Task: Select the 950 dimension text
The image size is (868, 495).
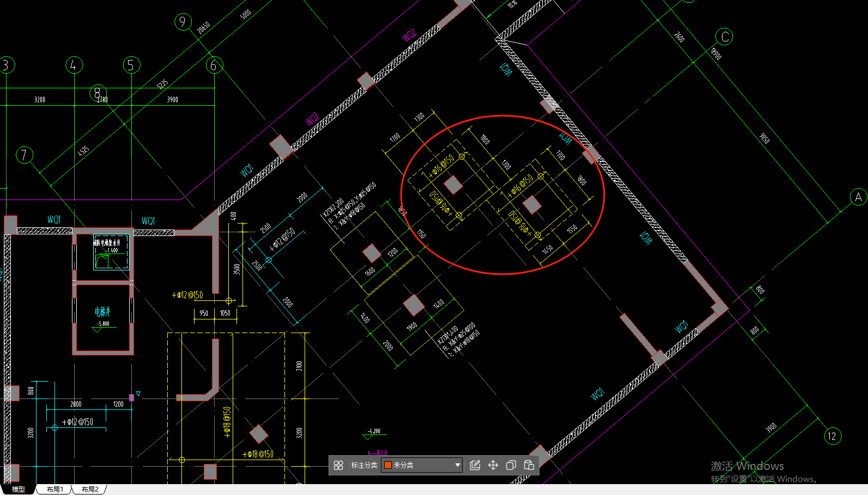Action: 204,313
